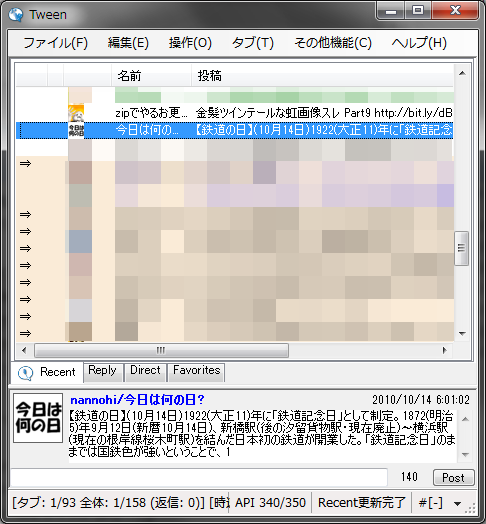Click the horizontal scrollbar left arrow
Screen dimensions: 486x524
pos(24,350)
